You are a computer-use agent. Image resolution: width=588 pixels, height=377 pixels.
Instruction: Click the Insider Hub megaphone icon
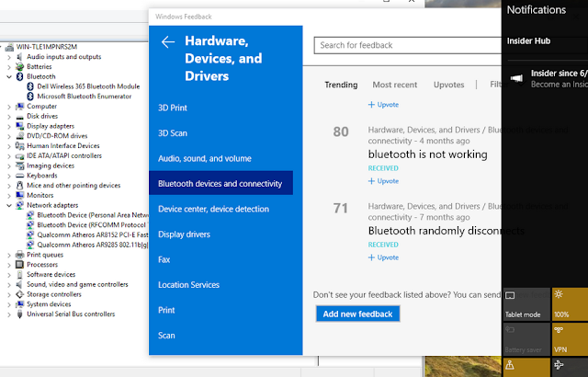click(x=516, y=78)
